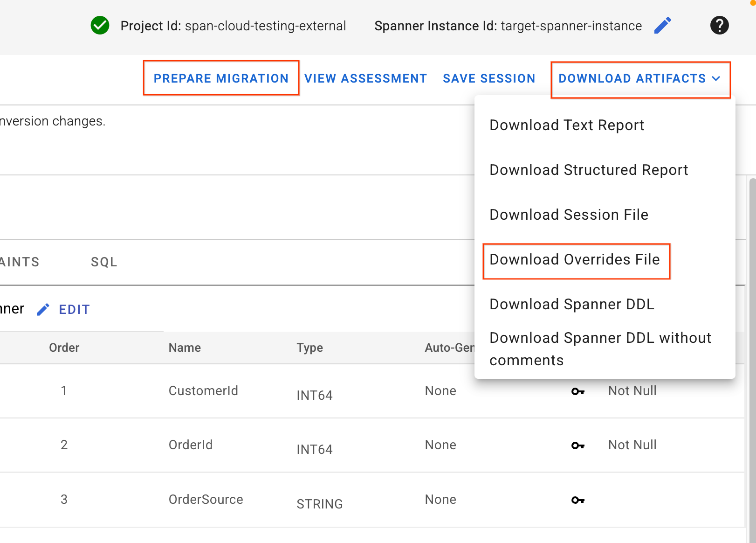
Task: Click the Name column header
Action: [x=185, y=348]
